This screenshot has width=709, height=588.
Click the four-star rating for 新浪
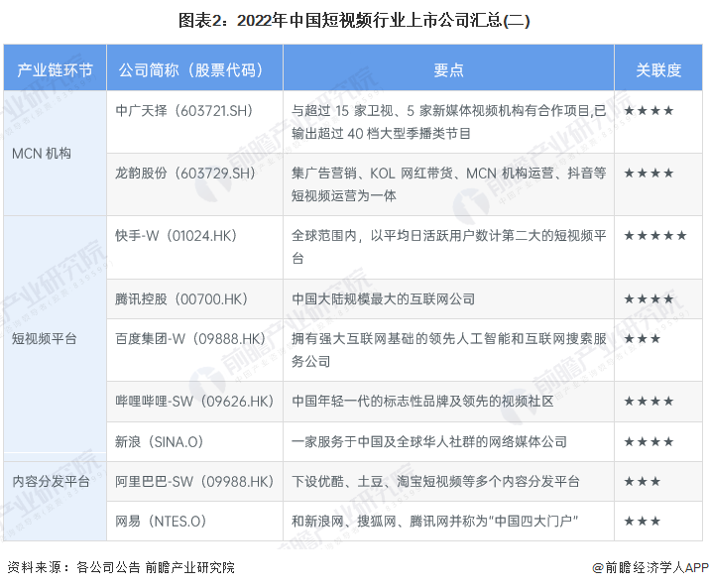(649, 442)
